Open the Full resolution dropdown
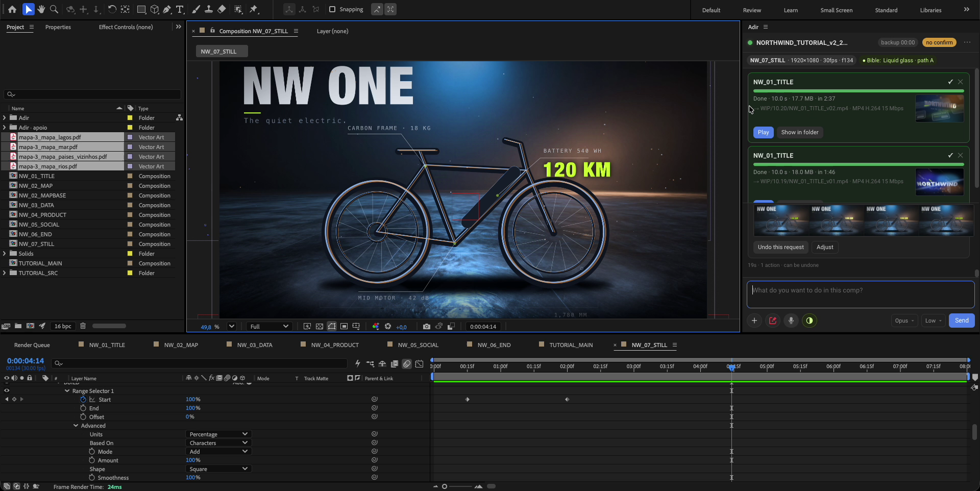 [x=269, y=327]
